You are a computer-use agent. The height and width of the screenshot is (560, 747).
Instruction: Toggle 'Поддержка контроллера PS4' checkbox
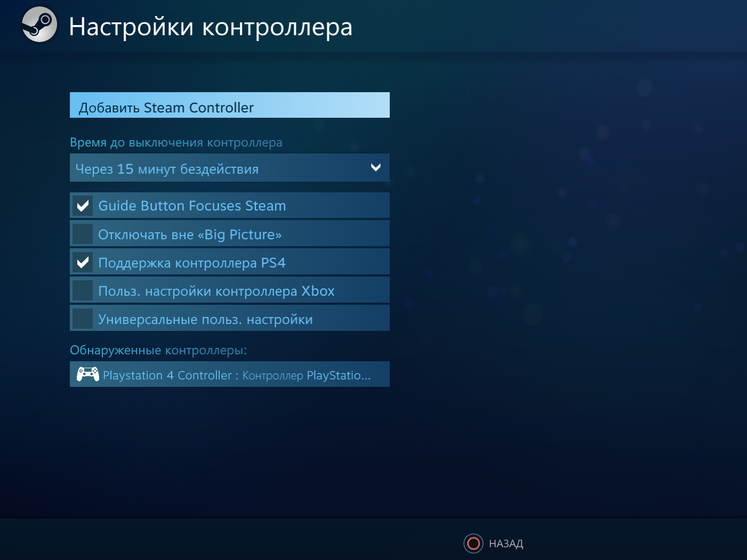[83, 262]
